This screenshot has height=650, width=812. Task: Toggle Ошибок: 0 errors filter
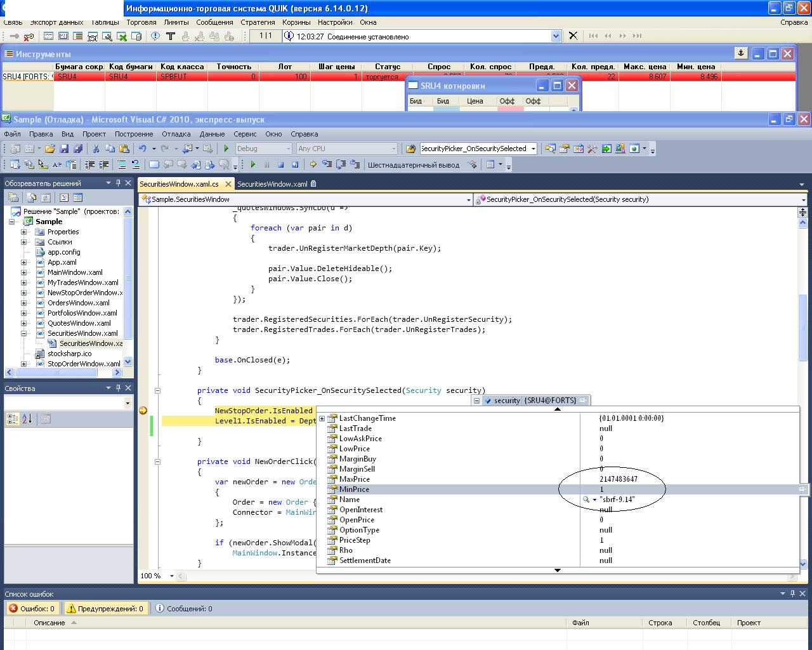point(32,608)
